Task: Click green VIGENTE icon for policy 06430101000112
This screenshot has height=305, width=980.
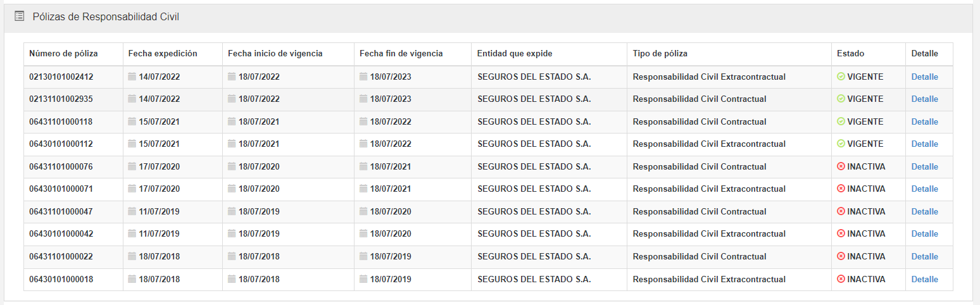Action: click(841, 144)
